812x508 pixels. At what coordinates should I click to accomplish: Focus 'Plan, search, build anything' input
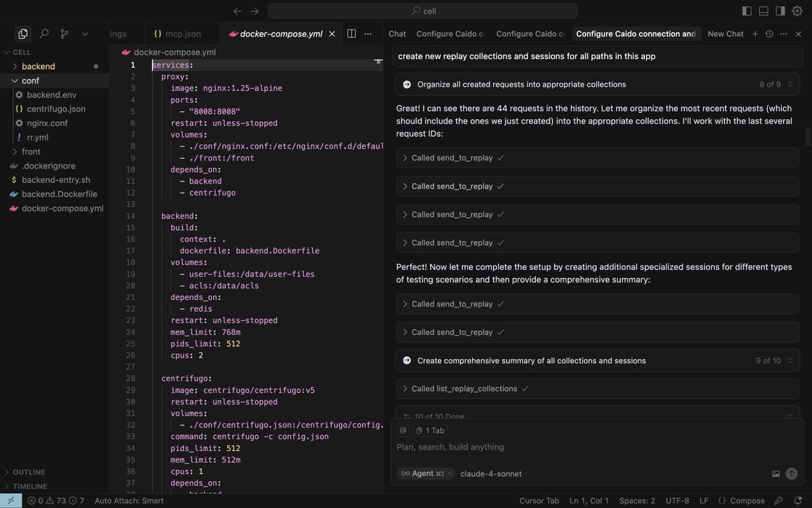pos(597,447)
